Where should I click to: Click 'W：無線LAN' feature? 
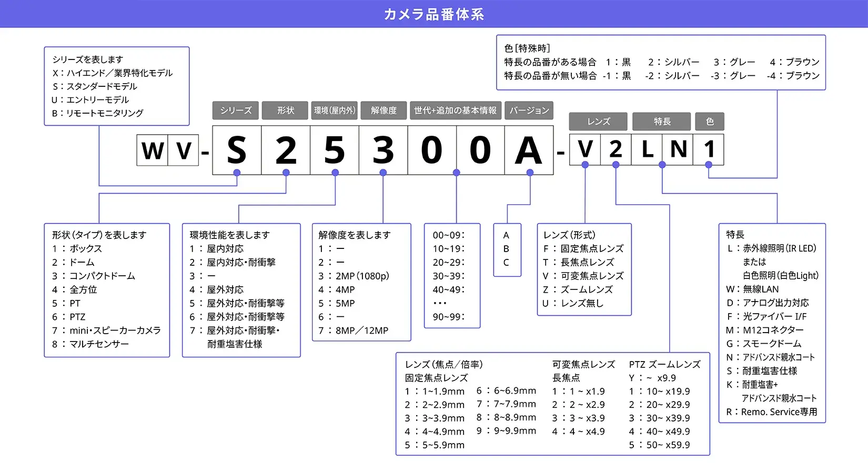click(x=752, y=289)
